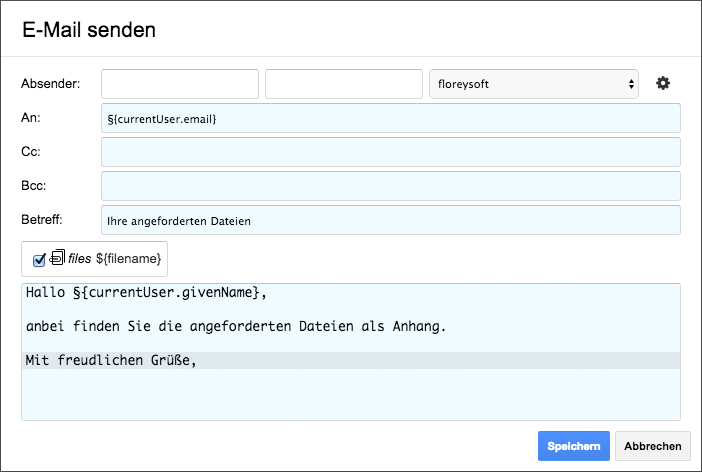
Task: Click the dropdown arrows beside floreysoft
Action: [x=631, y=84]
